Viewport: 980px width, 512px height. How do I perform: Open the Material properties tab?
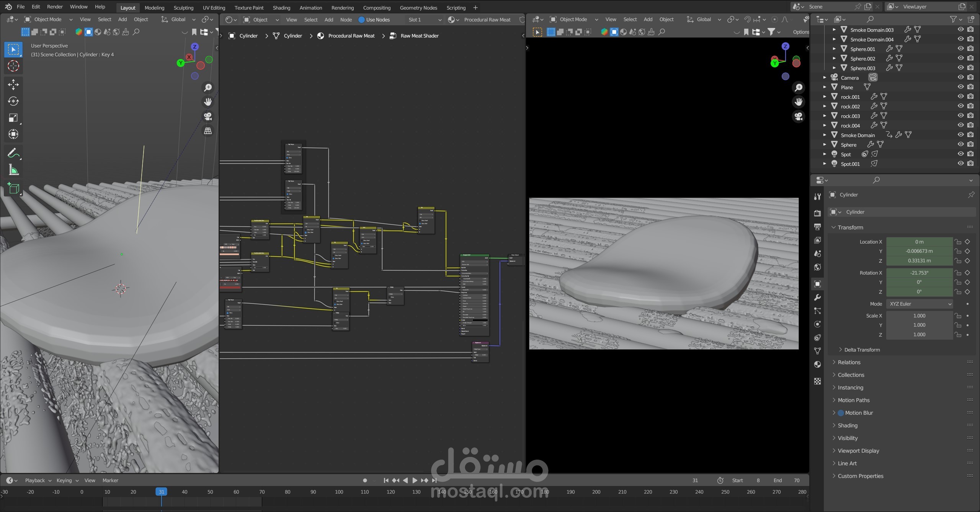tap(817, 364)
